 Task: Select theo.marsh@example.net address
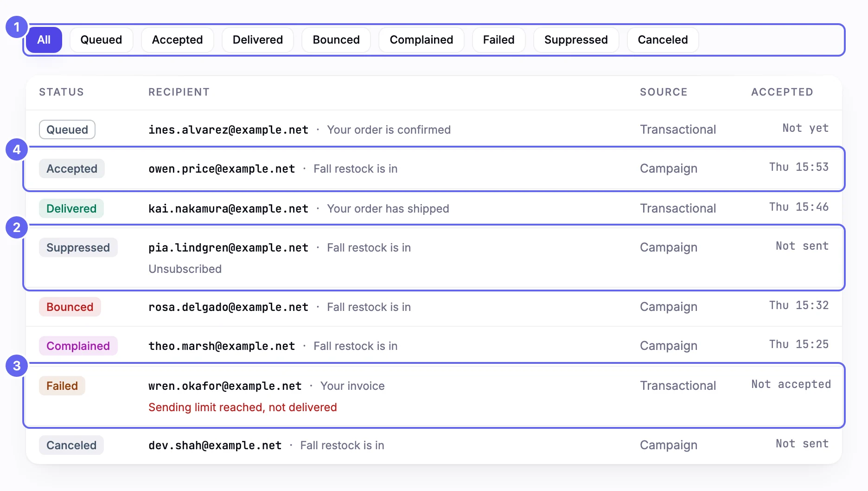pyautogui.click(x=222, y=346)
